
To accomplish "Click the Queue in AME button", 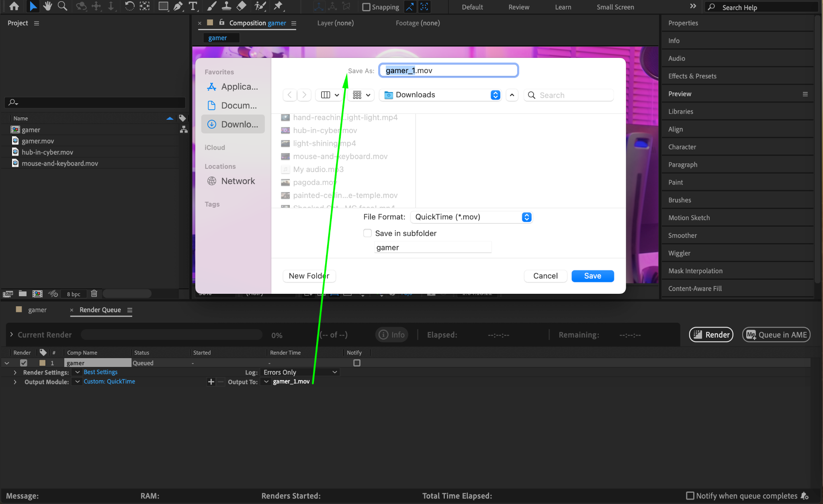I will (x=776, y=334).
